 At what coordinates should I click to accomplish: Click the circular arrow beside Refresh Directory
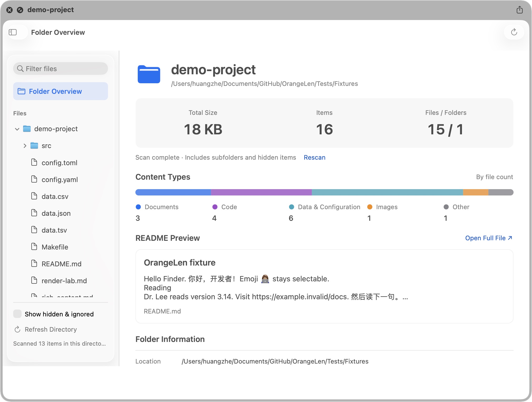[x=17, y=329]
